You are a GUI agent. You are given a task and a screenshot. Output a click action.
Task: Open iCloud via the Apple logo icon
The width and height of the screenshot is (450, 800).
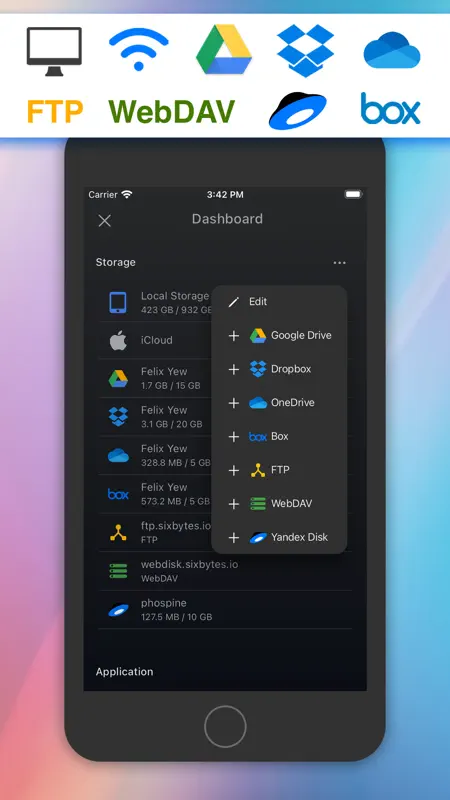click(x=118, y=340)
